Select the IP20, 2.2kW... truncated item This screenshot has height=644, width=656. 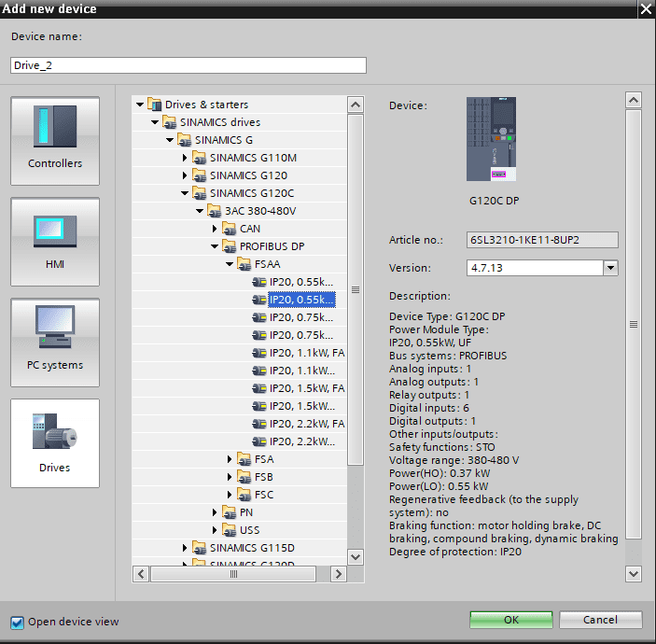301,441
